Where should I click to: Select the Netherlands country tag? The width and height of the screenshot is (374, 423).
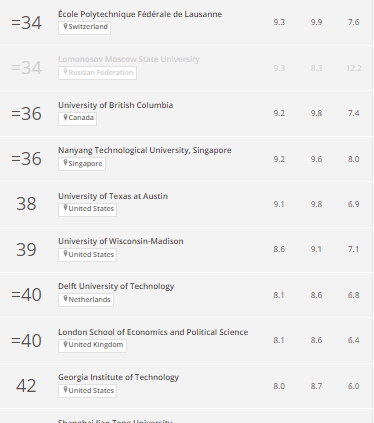click(86, 300)
